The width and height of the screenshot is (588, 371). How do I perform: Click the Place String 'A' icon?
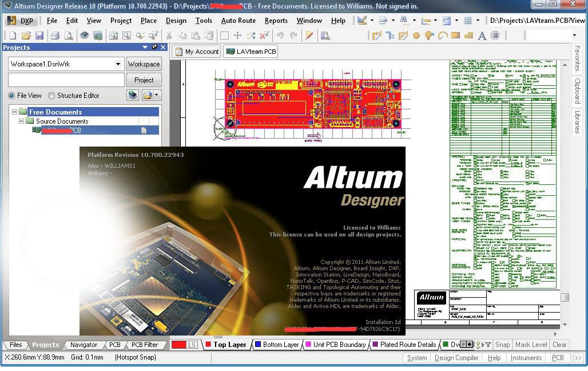click(482, 35)
